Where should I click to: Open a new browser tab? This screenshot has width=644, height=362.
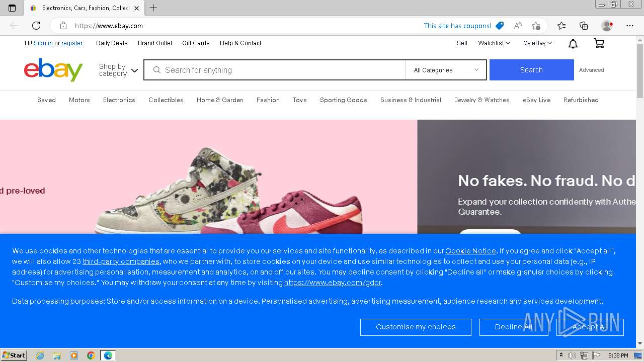coord(153,8)
